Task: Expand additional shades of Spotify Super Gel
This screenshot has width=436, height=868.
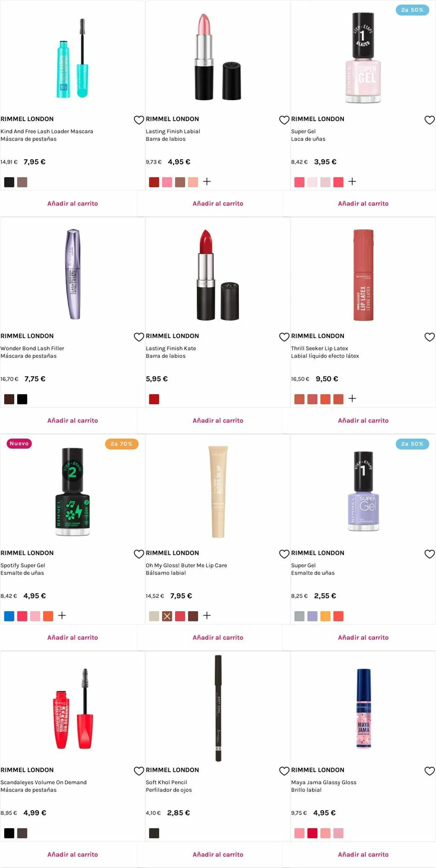Action: (x=62, y=615)
